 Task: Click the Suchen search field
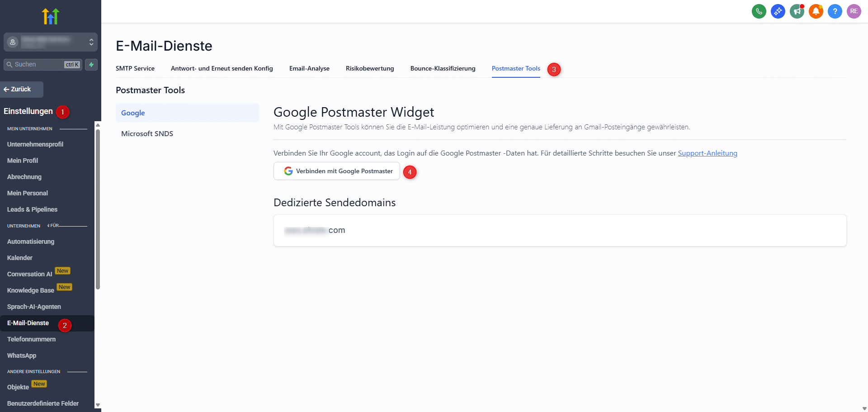click(x=43, y=65)
